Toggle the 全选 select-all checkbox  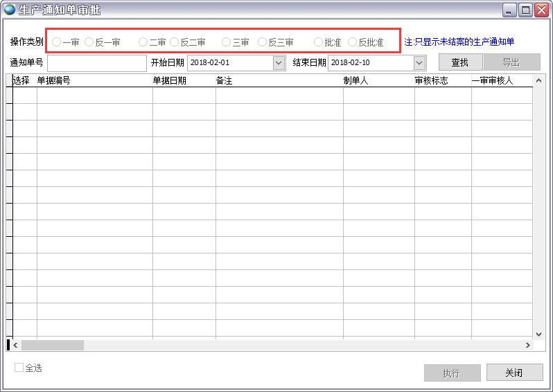19,368
